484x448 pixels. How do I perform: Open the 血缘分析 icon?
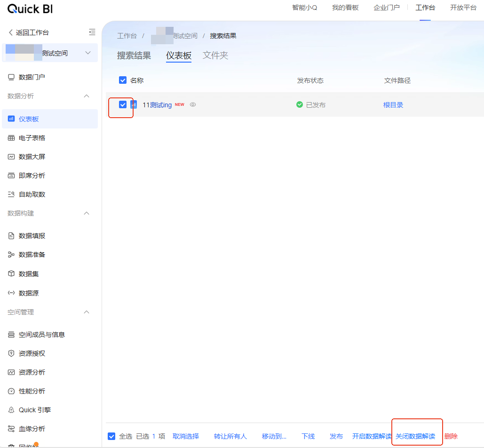(11, 429)
